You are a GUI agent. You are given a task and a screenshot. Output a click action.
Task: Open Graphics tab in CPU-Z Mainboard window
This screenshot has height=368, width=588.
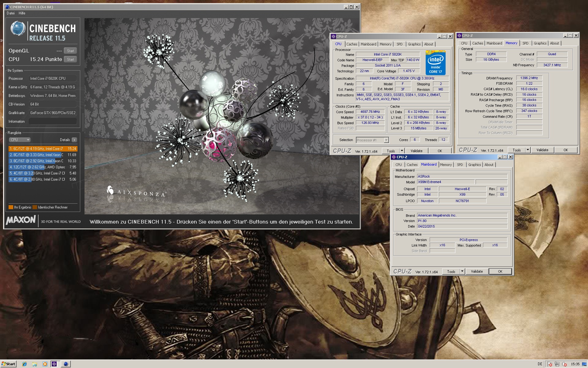[x=475, y=165]
